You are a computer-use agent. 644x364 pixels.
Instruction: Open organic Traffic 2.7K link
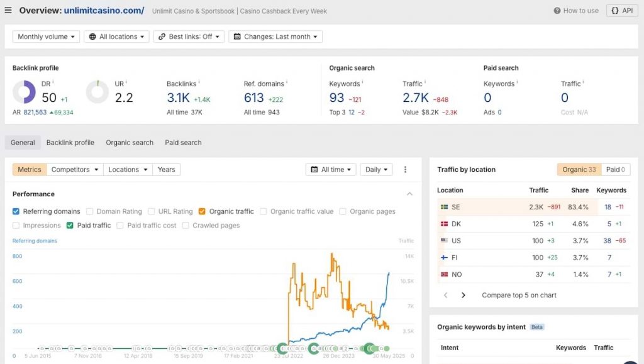point(415,97)
